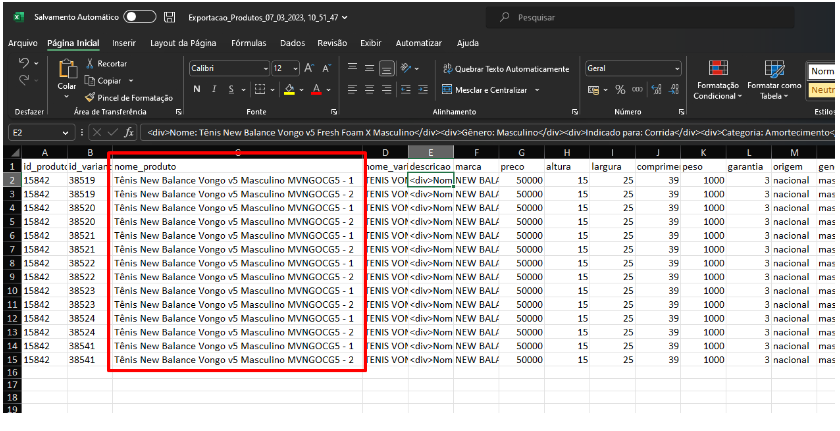The image size is (840, 431).
Task: Switch to Inserir tab
Action: 124,43
